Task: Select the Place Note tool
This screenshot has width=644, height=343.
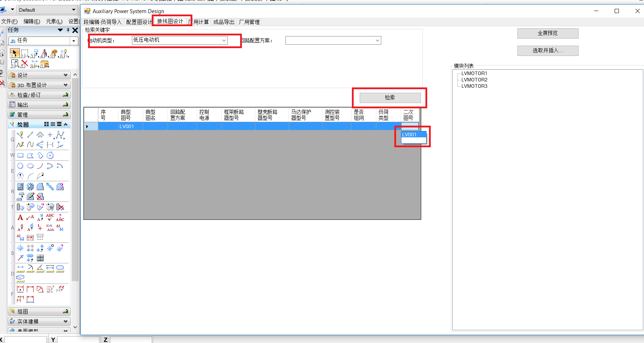Action: click(30, 217)
